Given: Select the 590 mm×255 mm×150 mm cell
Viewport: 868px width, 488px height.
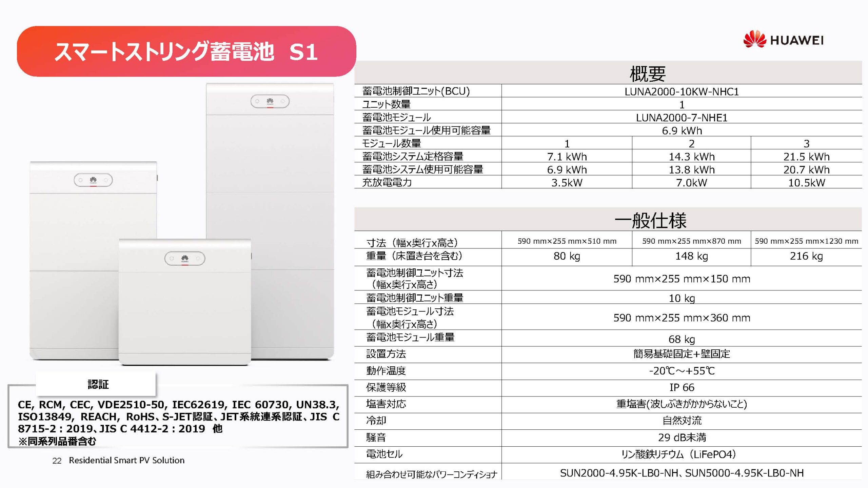Looking at the screenshot, I should (682, 279).
